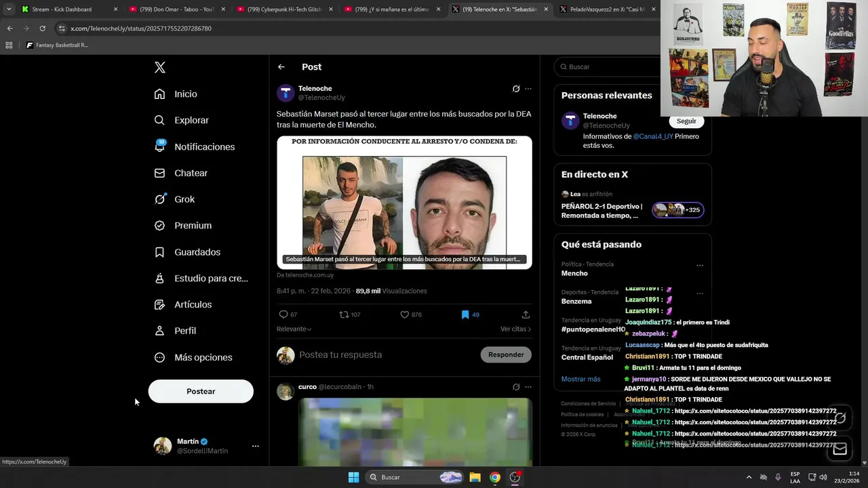Screen dimensions: 868x488
Task: Open Martín account profile entry
Action: [x=207, y=446]
